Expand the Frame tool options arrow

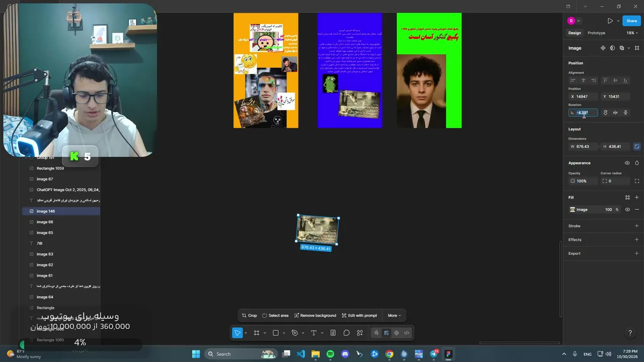click(x=265, y=333)
